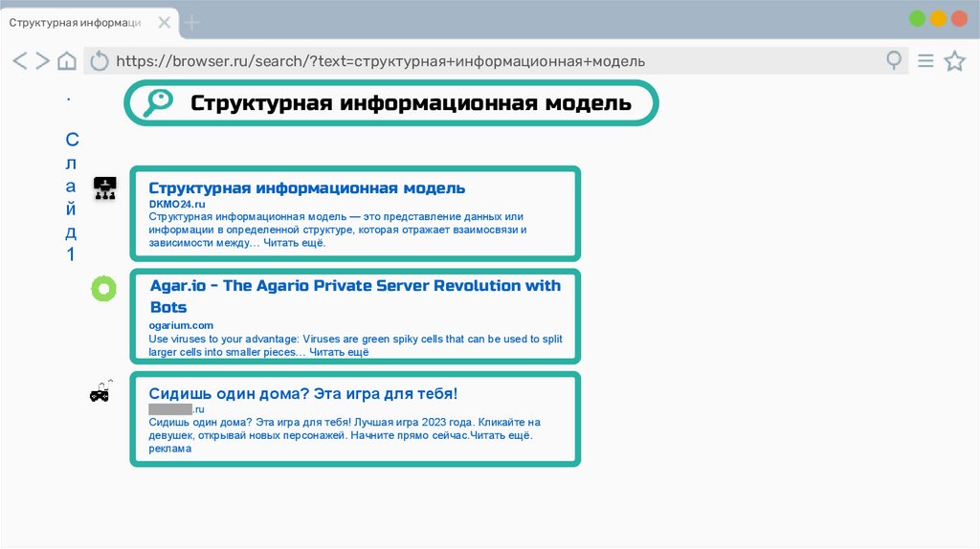Click the реклама label in the ad
The height and width of the screenshot is (549, 980).
170,449
